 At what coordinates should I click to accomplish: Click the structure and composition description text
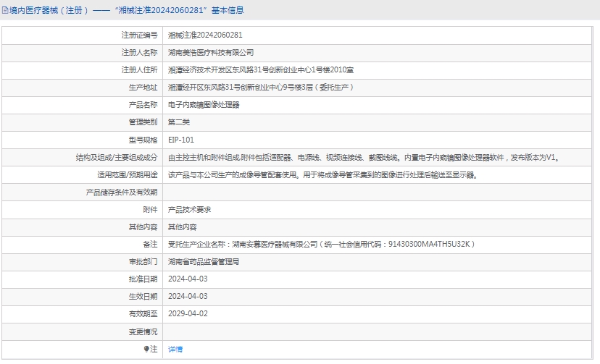(362, 157)
